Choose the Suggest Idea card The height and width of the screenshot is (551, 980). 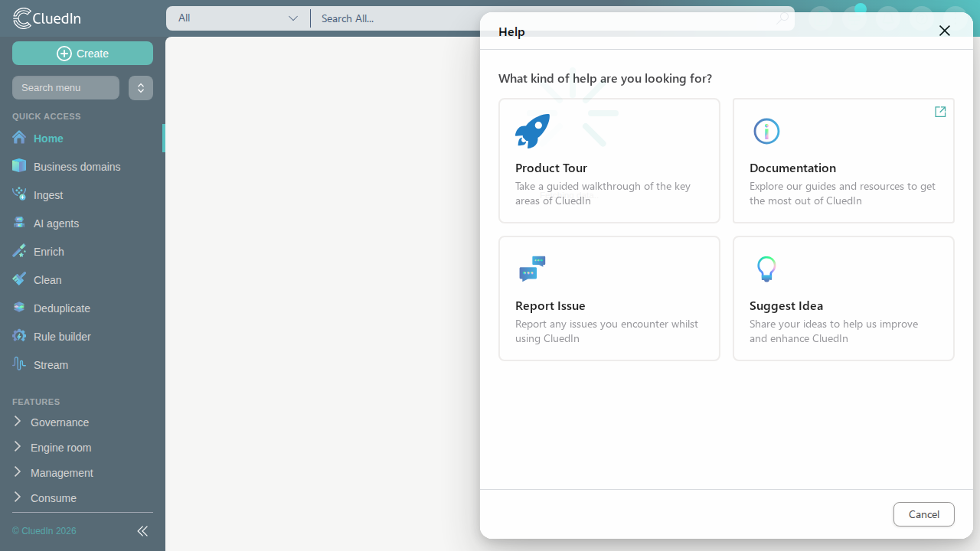[x=844, y=298]
